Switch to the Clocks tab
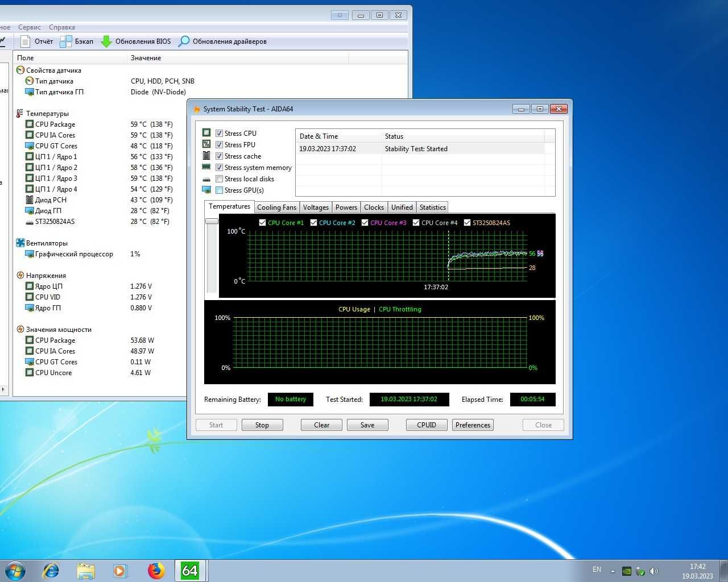This screenshot has height=582, width=728. (374, 207)
